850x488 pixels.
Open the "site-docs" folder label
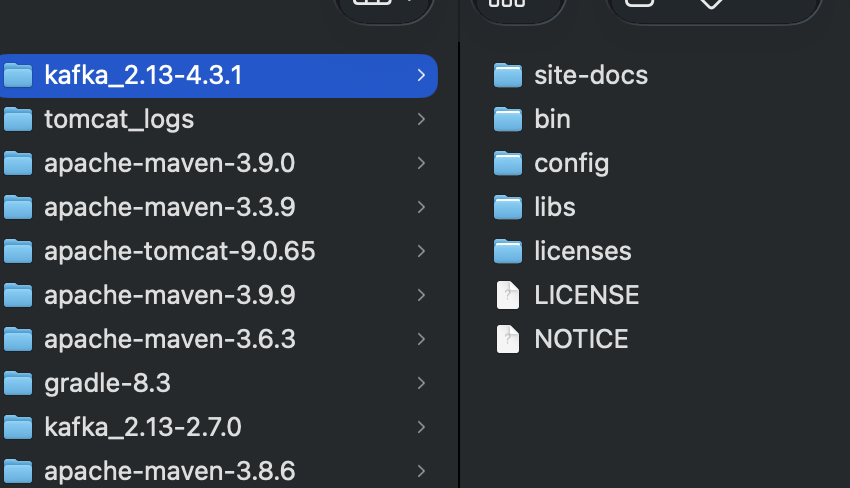591,75
